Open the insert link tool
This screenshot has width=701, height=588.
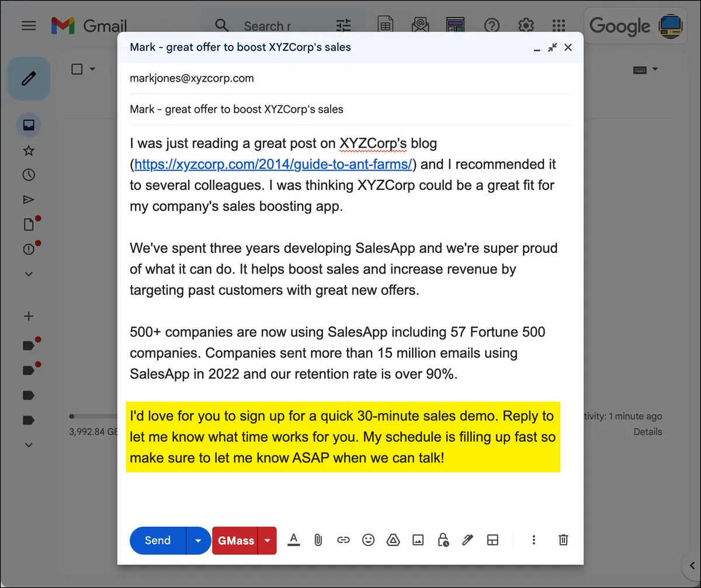(x=343, y=540)
